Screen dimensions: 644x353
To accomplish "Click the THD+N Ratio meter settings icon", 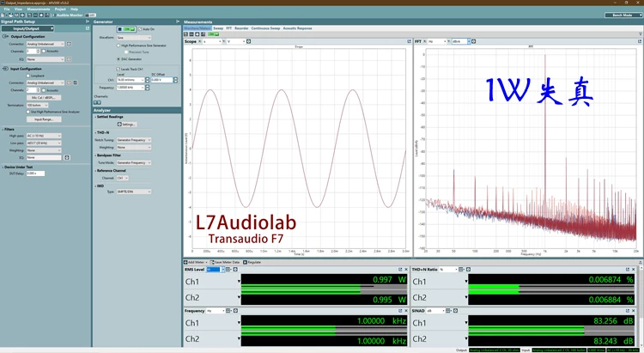I will tap(468, 270).
